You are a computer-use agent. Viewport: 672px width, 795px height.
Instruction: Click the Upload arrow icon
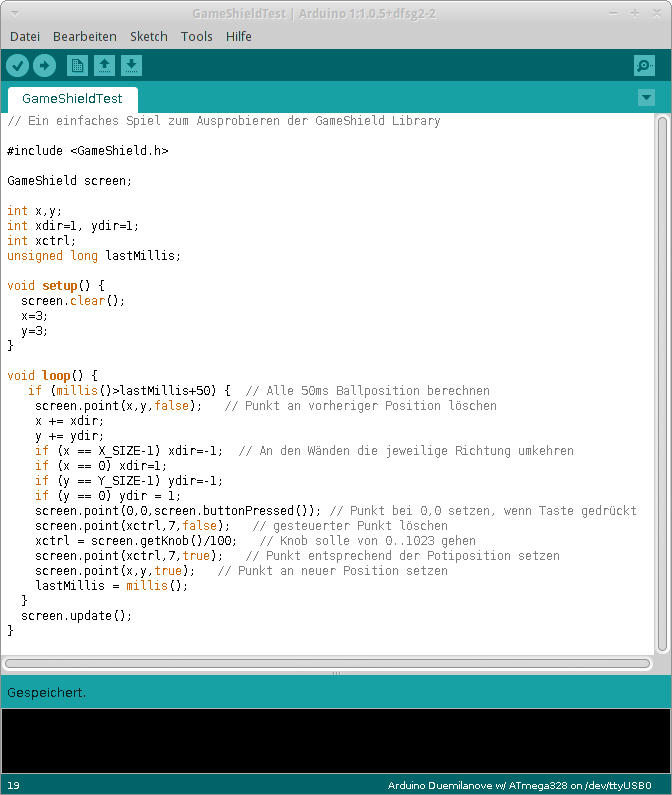click(x=44, y=66)
